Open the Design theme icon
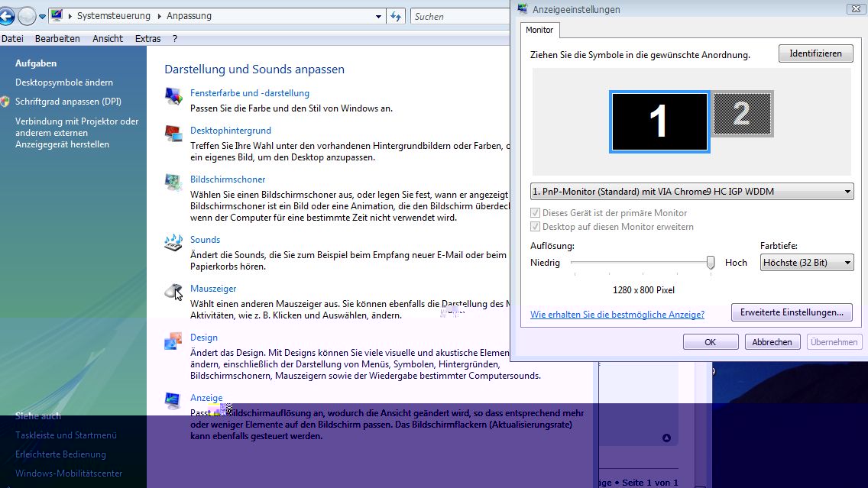The width and height of the screenshot is (868, 488). 173,341
